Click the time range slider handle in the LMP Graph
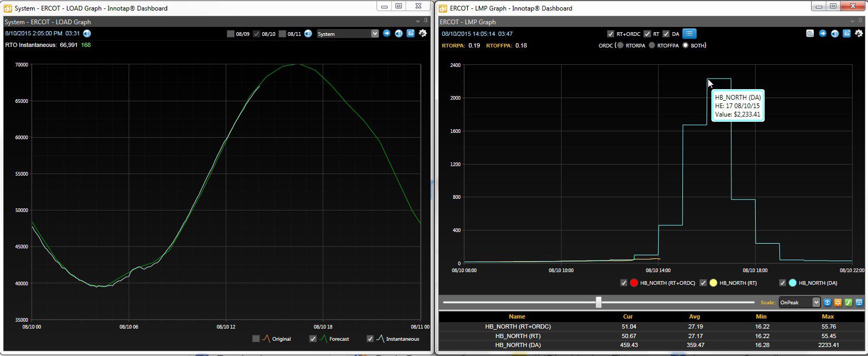868x356 pixels. 599,302
